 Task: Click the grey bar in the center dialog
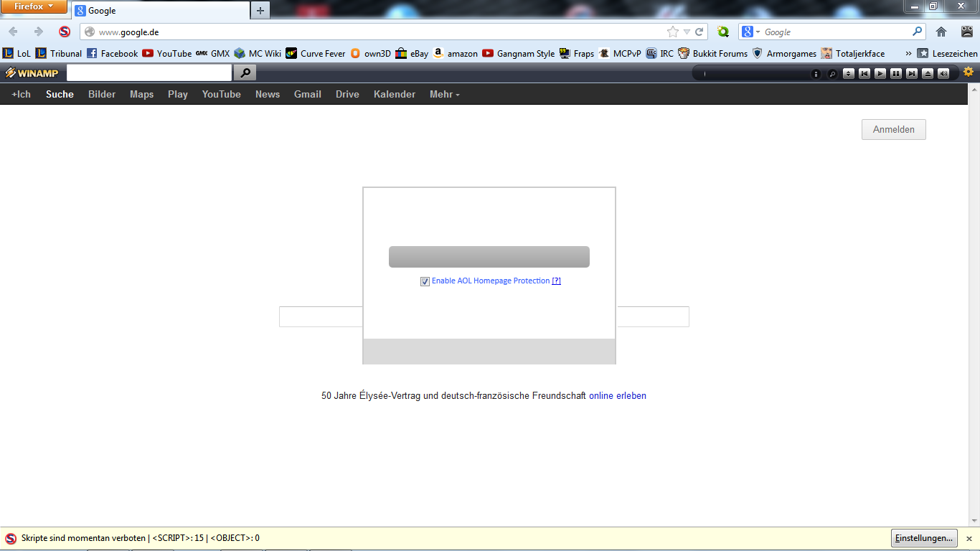[489, 257]
